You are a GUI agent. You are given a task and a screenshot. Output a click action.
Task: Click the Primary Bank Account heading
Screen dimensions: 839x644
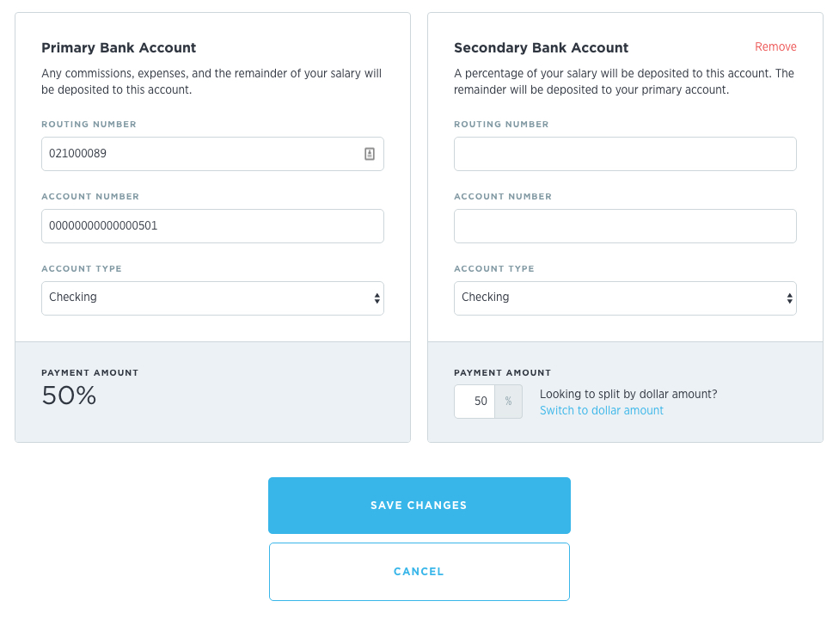pos(119,47)
